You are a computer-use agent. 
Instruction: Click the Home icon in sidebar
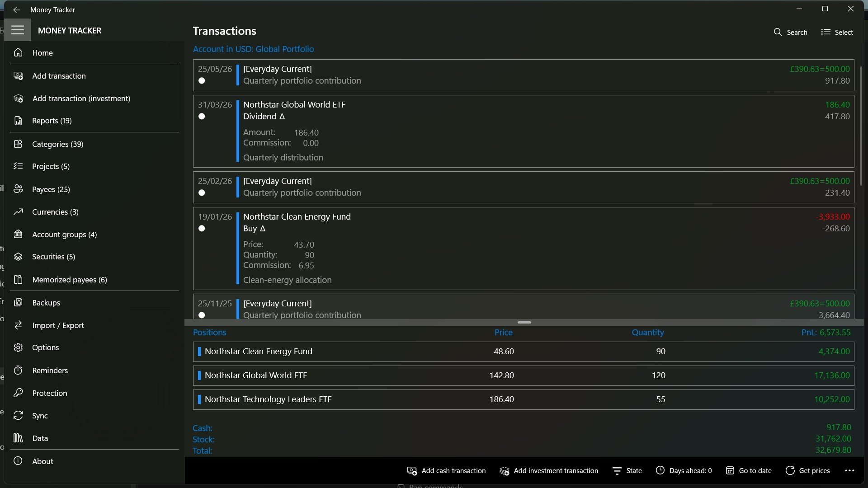click(18, 52)
